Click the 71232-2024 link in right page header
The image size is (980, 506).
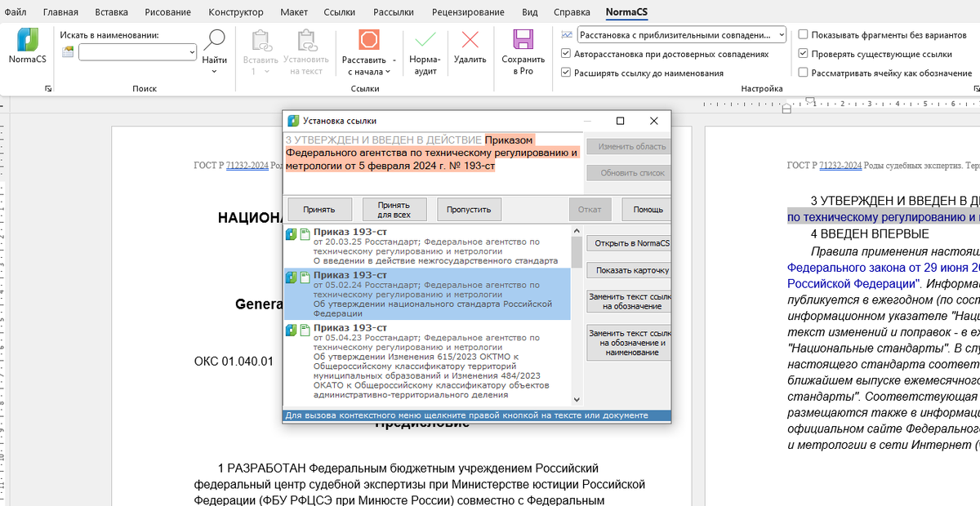coord(840,166)
